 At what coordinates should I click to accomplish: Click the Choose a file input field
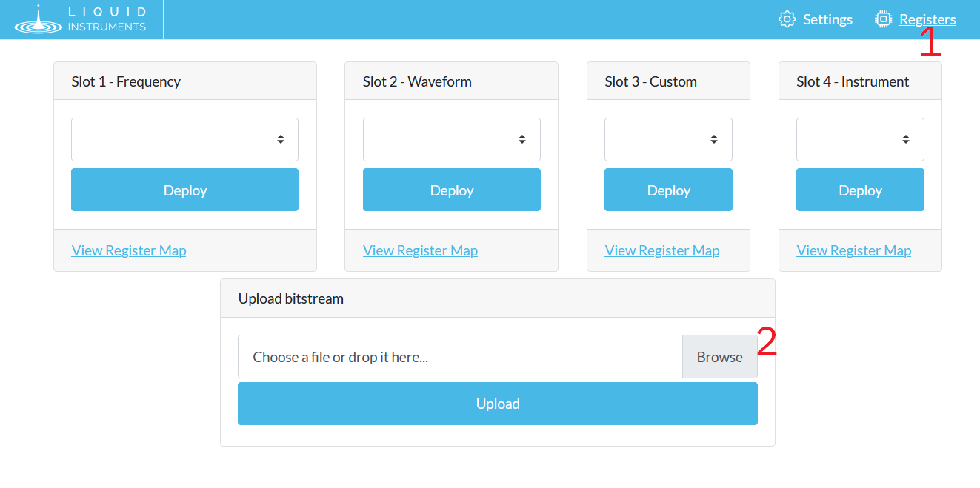pos(459,357)
